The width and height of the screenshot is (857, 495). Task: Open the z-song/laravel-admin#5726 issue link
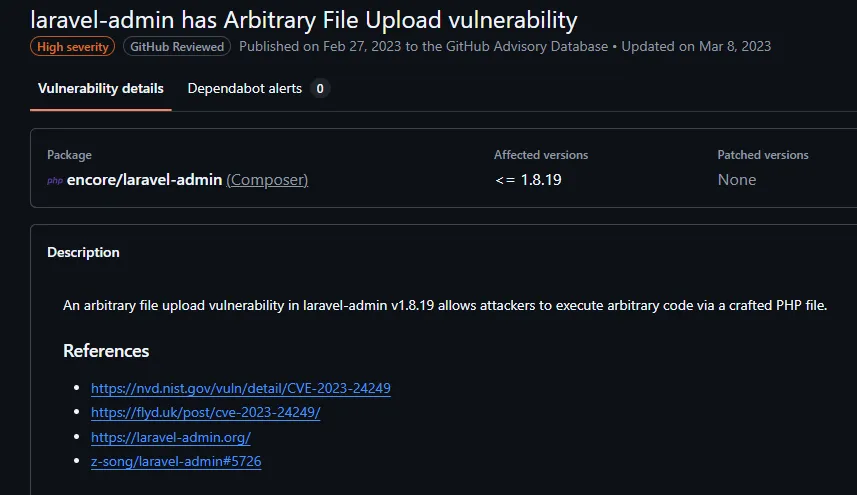[x=176, y=461]
